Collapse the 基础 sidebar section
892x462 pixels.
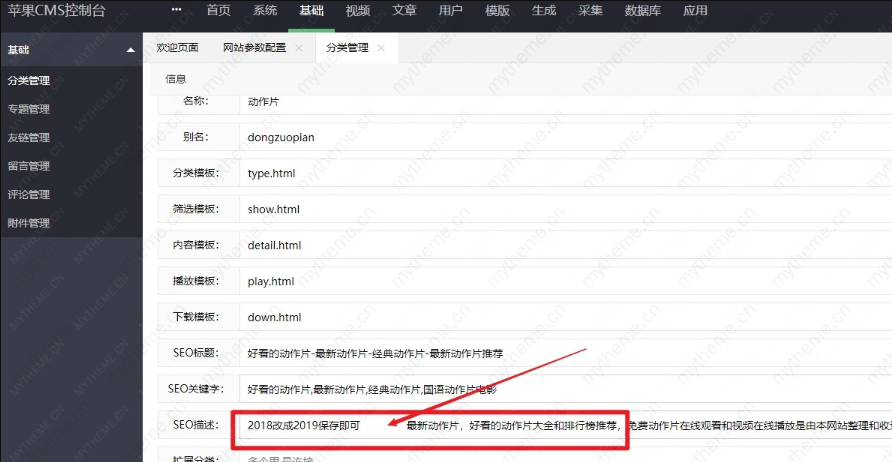pyautogui.click(x=130, y=49)
